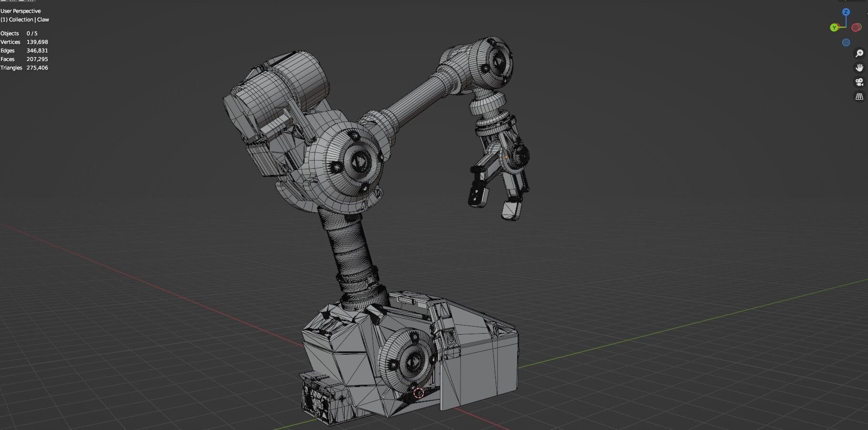Click the vertex count '139,698'
Image resolution: width=868 pixels, height=430 pixels.
(37, 42)
